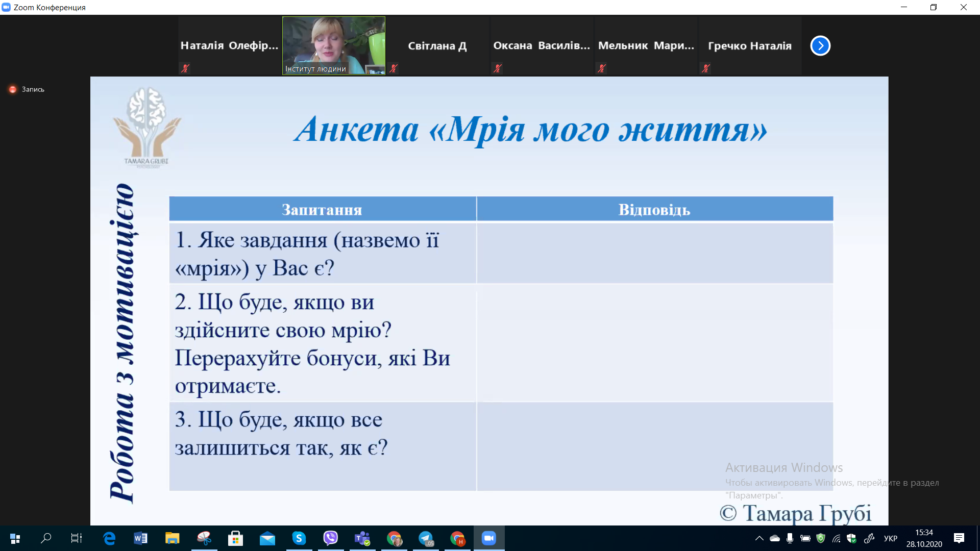Launch Microsoft Edge from taskbar
980x551 pixels.
tap(109, 538)
